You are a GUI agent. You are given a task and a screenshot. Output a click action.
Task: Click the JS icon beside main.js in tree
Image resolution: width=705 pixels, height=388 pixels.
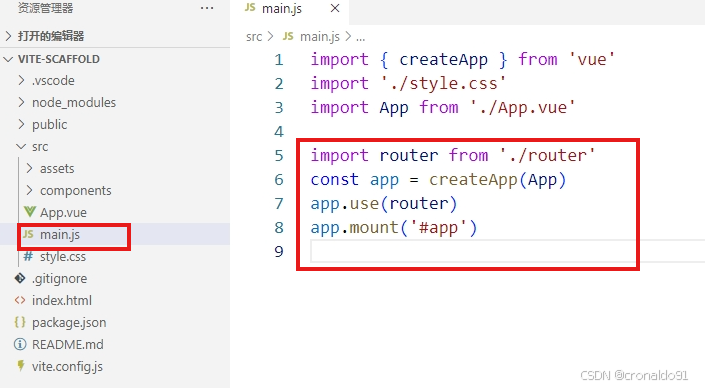pos(28,234)
